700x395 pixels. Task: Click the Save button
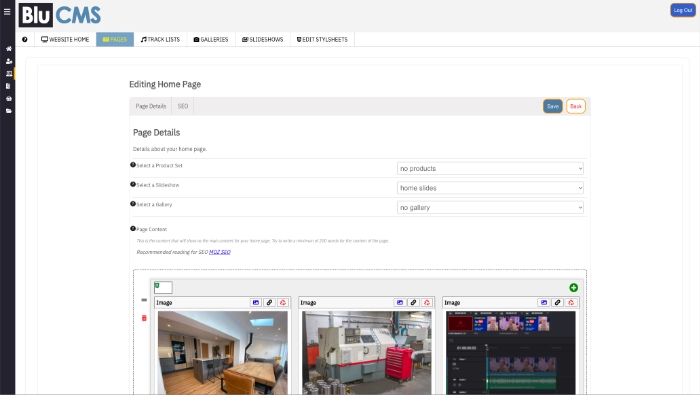click(x=553, y=106)
